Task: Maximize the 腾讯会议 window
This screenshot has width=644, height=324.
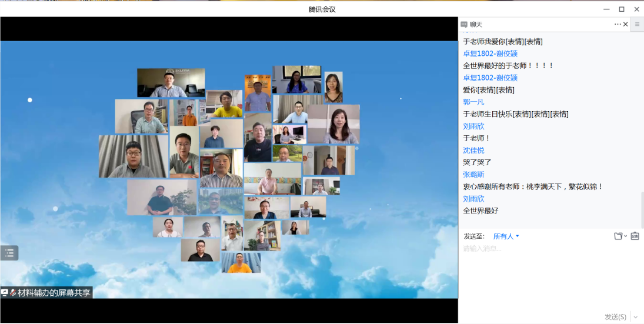Action: click(622, 9)
